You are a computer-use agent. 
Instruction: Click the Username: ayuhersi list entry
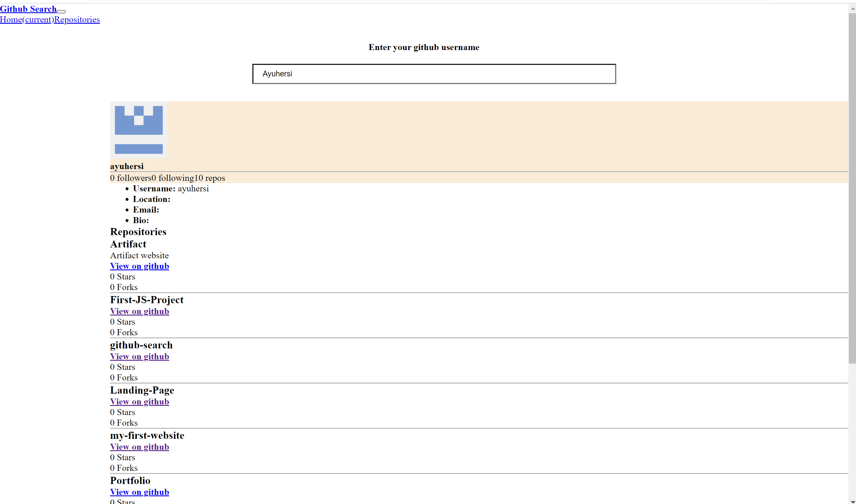pos(171,188)
